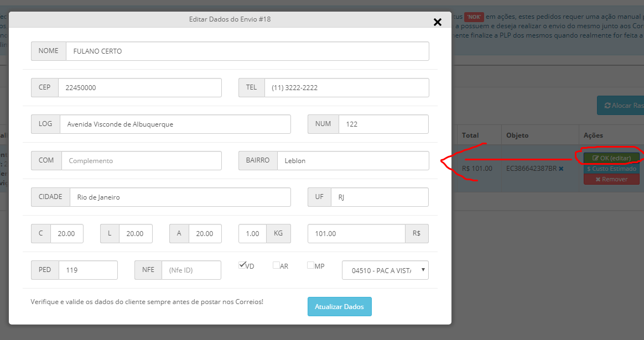Screen dimensions: 644x340
Task: Click the NOME input field
Action: pyautogui.click(x=247, y=51)
